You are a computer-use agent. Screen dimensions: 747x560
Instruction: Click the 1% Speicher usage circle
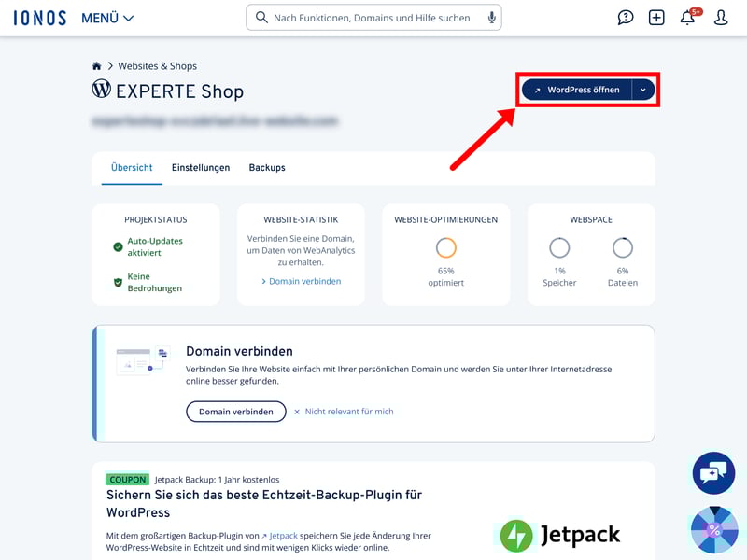click(559, 247)
